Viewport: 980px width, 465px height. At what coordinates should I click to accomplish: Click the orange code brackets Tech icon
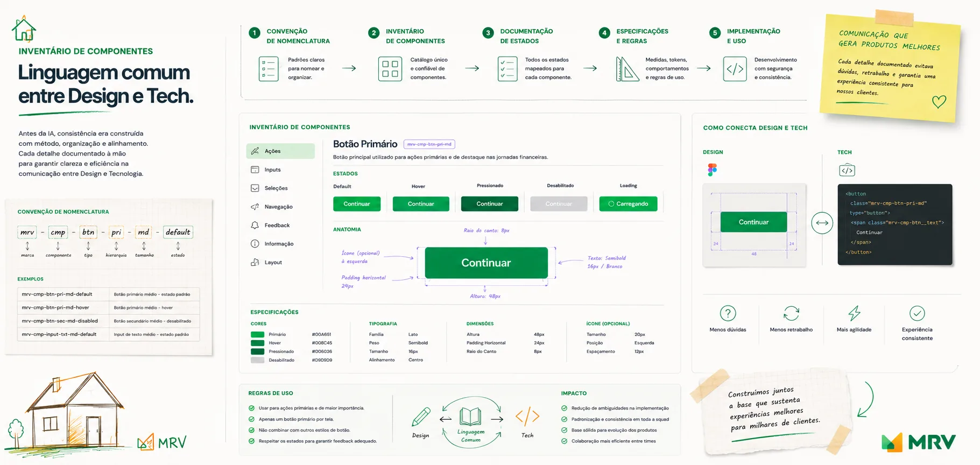click(x=527, y=416)
